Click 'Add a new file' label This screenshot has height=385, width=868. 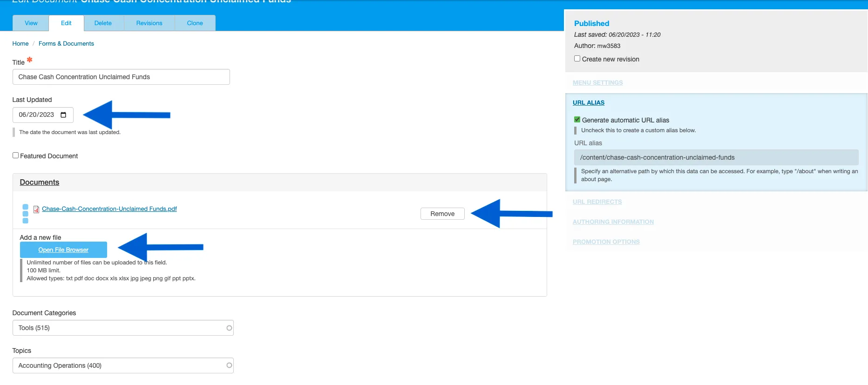point(41,237)
